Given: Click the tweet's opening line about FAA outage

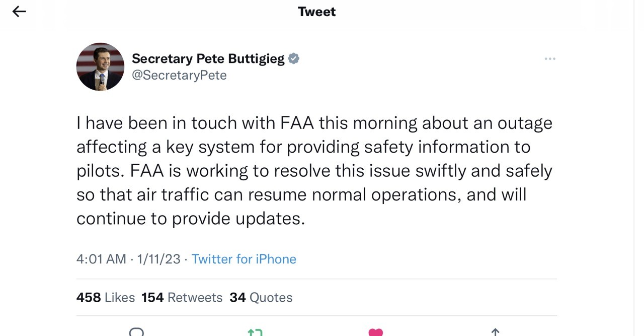Looking at the screenshot, I should [x=314, y=123].
